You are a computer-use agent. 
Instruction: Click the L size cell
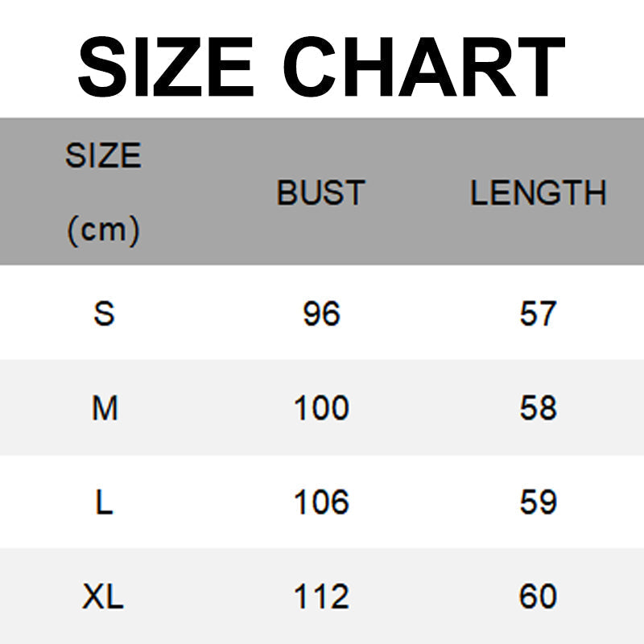point(104,503)
